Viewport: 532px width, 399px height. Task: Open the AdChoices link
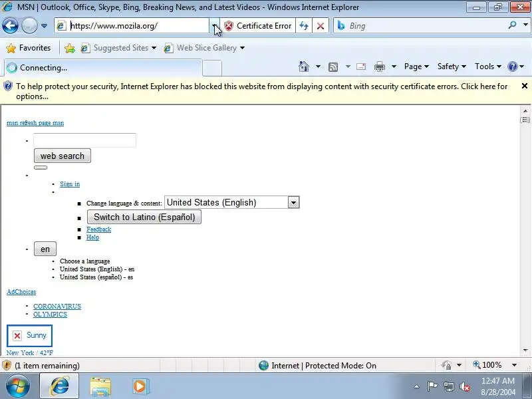pos(21,292)
